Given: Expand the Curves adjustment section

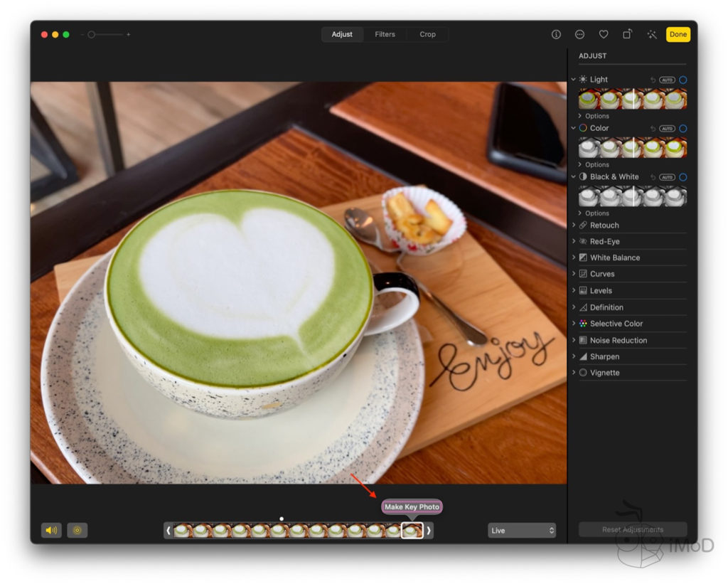Looking at the screenshot, I should click(601, 274).
